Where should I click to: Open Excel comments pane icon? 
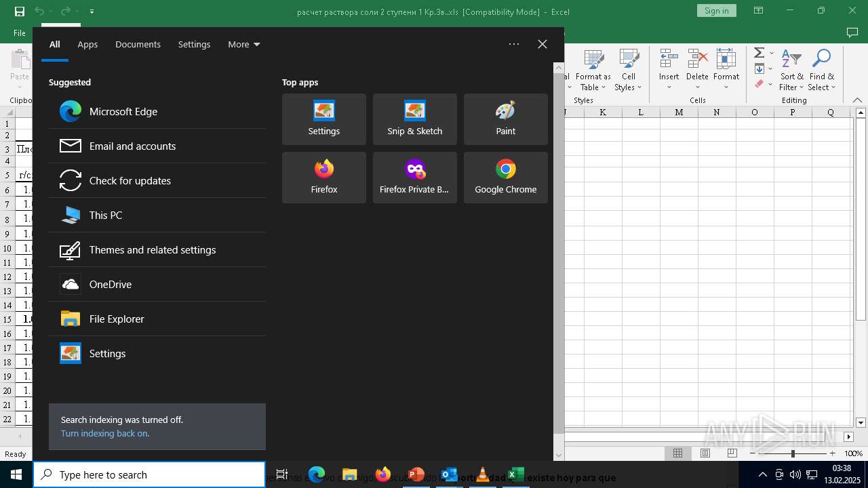[852, 33]
